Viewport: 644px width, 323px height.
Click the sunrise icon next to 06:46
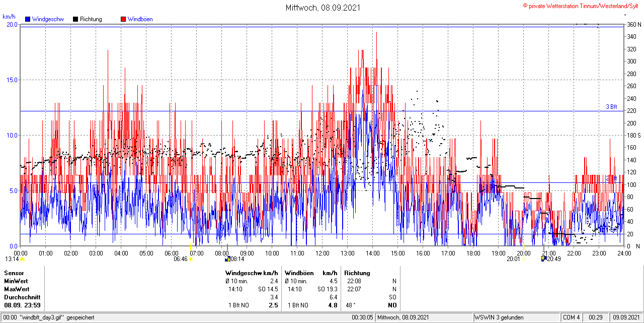191,259
